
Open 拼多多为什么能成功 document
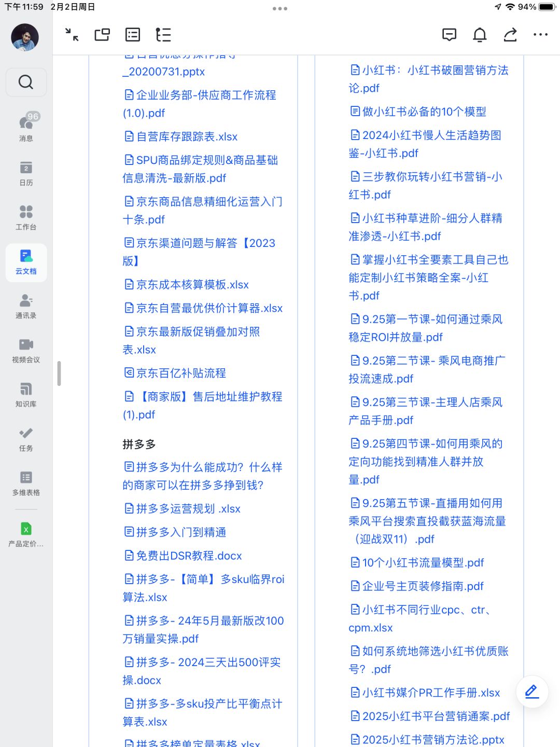[x=203, y=476]
